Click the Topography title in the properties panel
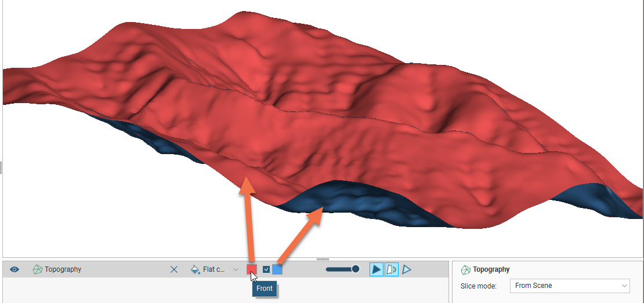644x303 pixels. (491, 269)
